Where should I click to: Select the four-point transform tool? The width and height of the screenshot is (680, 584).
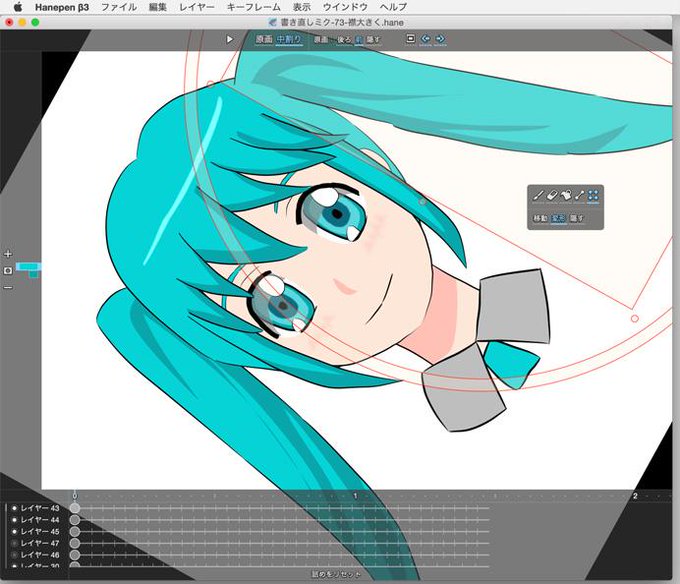[593, 196]
